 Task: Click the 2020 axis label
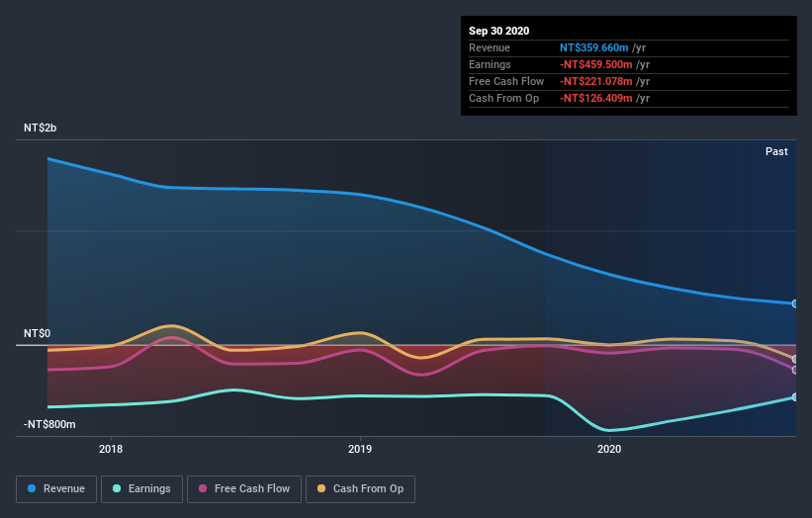tap(609, 449)
